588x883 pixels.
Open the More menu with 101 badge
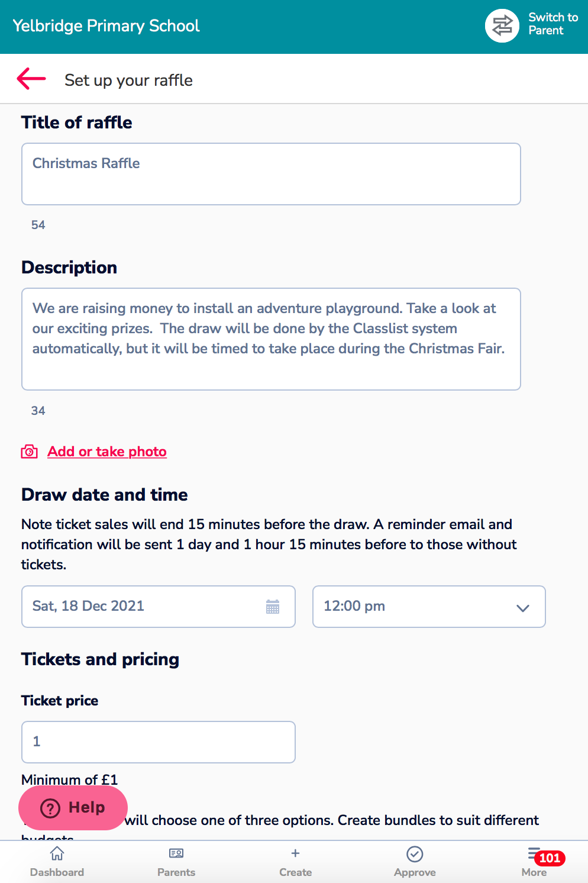(x=534, y=862)
